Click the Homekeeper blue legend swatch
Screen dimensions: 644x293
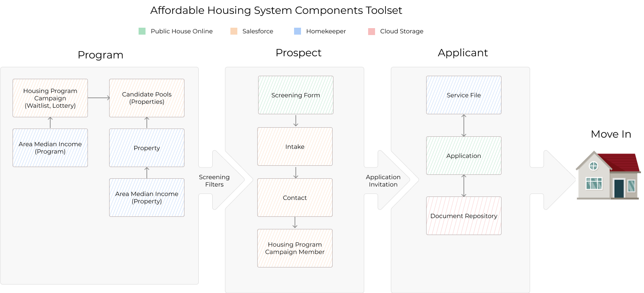point(298,31)
